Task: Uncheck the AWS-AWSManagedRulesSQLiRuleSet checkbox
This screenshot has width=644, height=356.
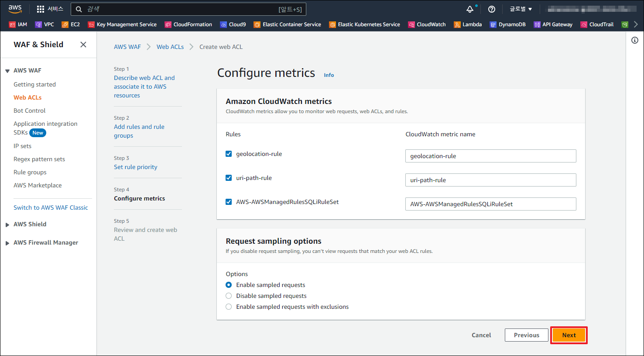Action: [229, 202]
